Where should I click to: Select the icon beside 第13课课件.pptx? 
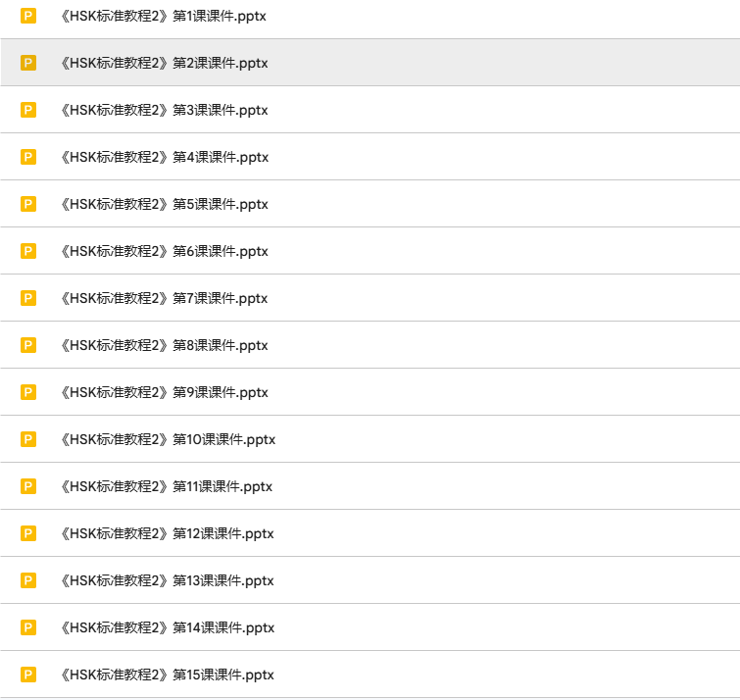(28, 580)
